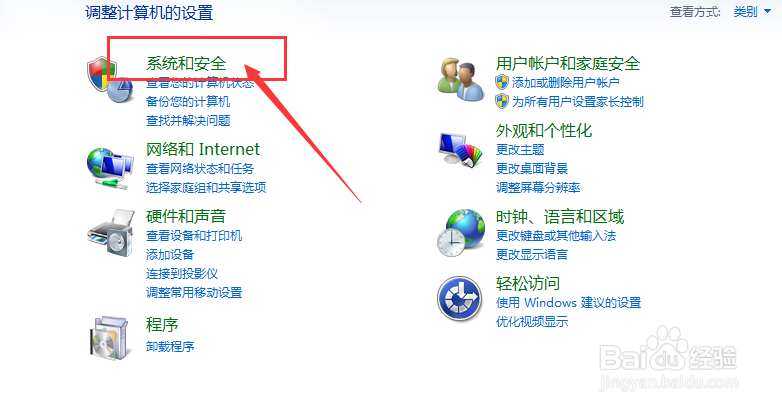Open the 系统和安全 heading link
Image resolution: width=782 pixels, height=409 pixels.
tap(186, 63)
